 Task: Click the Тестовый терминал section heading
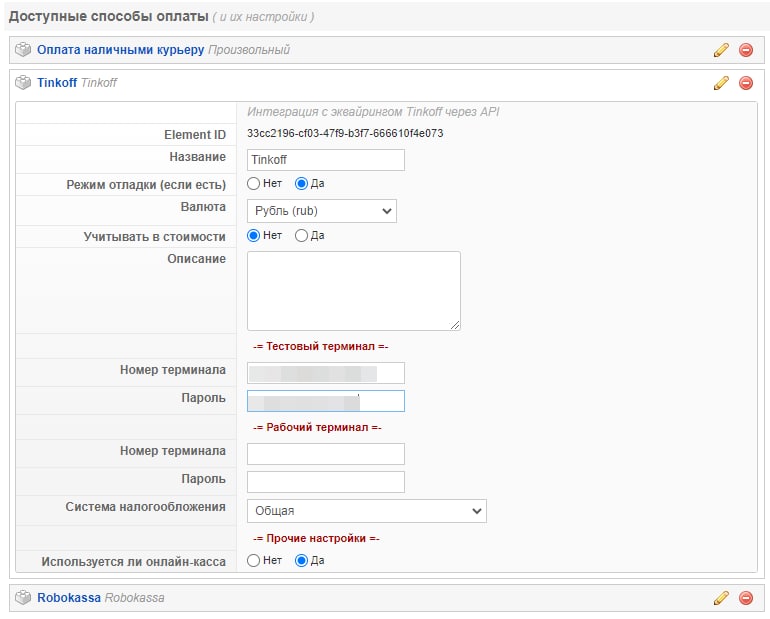pos(321,347)
